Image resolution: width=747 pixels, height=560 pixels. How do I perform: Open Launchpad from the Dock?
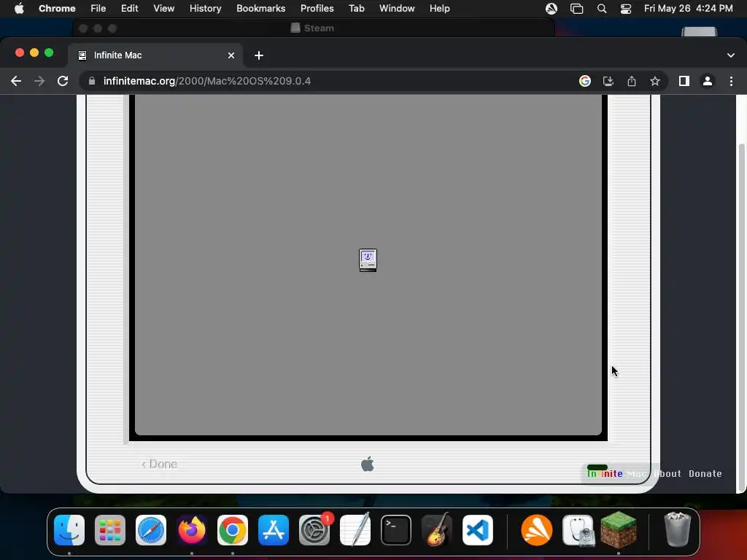(x=110, y=530)
